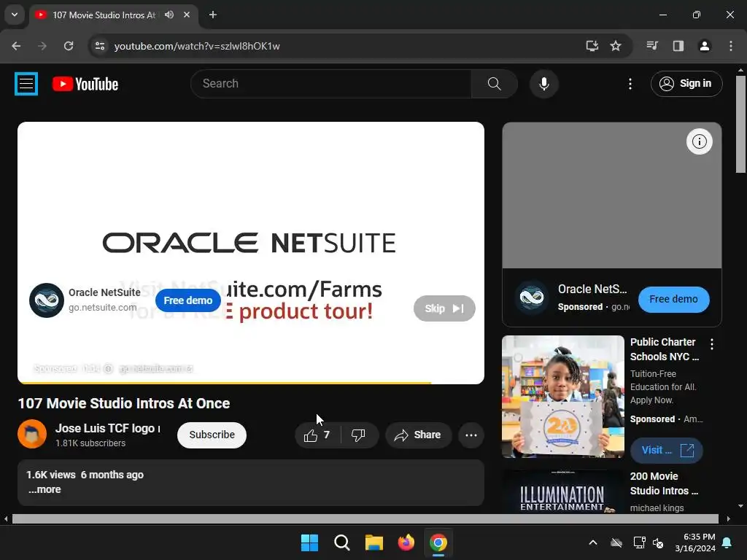
Task: Share the video
Action: [418, 435]
